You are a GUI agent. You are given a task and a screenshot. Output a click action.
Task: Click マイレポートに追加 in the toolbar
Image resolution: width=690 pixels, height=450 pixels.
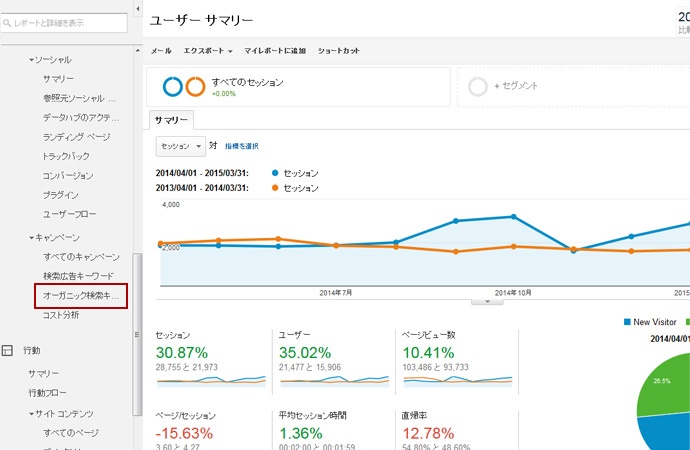pos(275,49)
